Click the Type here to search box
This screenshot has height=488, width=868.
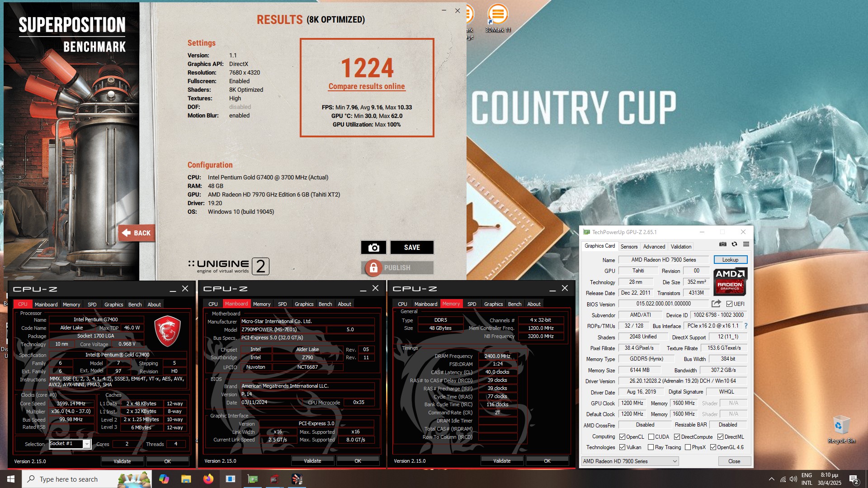[x=86, y=479]
